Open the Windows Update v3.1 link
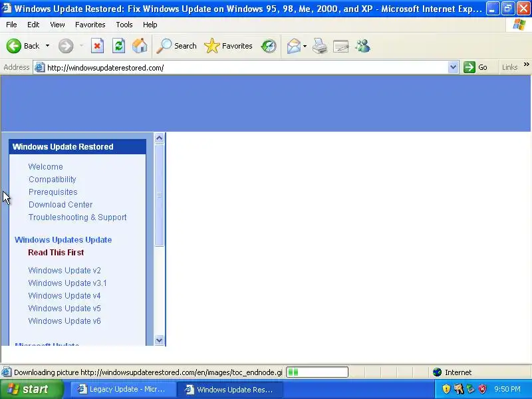This screenshot has height=399, width=532. [x=67, y=283]
